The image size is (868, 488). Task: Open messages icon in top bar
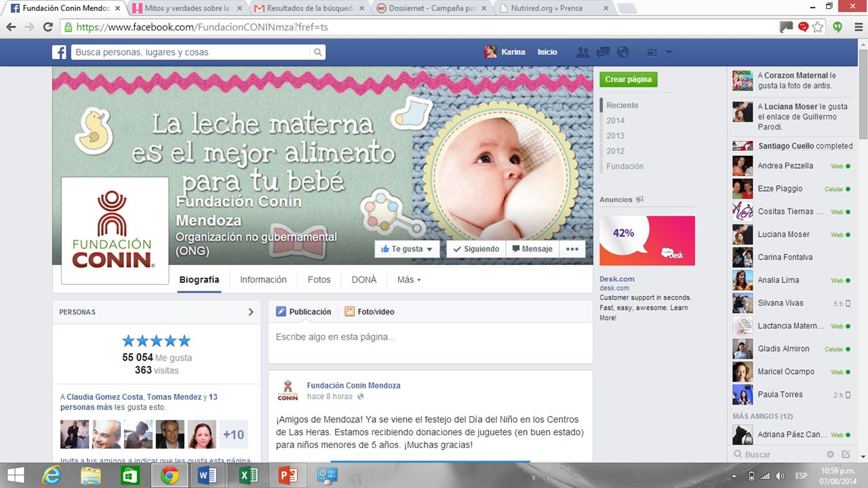(603, 52)
